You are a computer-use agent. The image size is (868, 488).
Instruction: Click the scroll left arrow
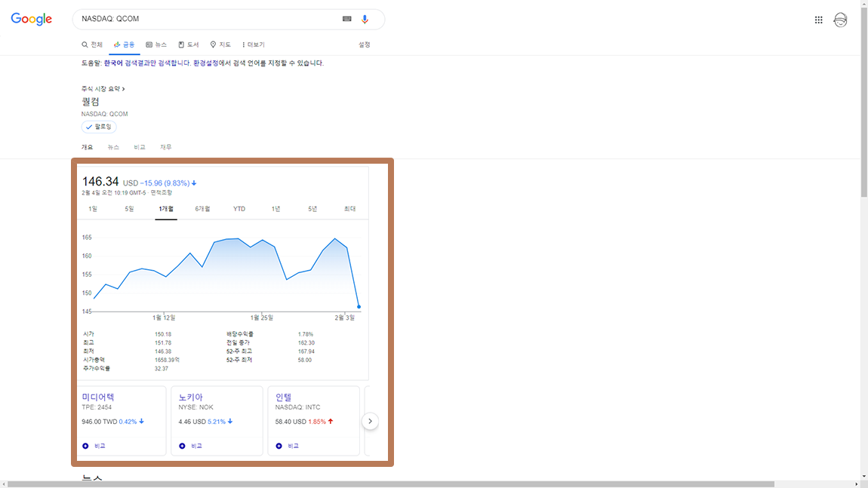pyautogui.click(x=3, y=484)
